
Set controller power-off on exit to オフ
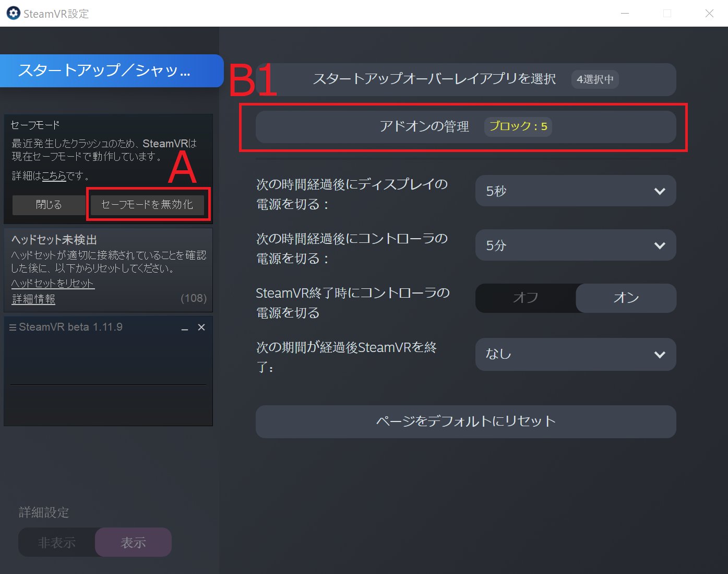(x=526, y=298)
